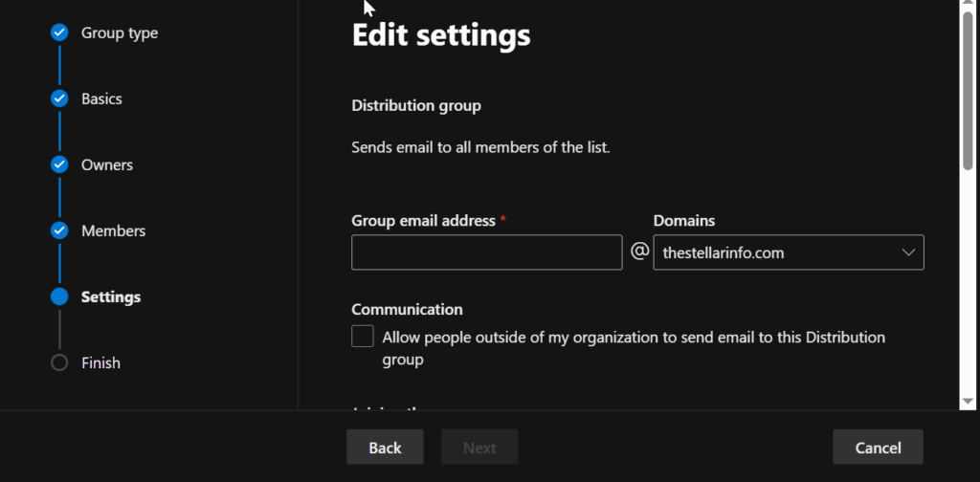The height and width of the screenshot is (482, 980).
Task: Select the Finish step label
Action: click(x=100, y=362)
